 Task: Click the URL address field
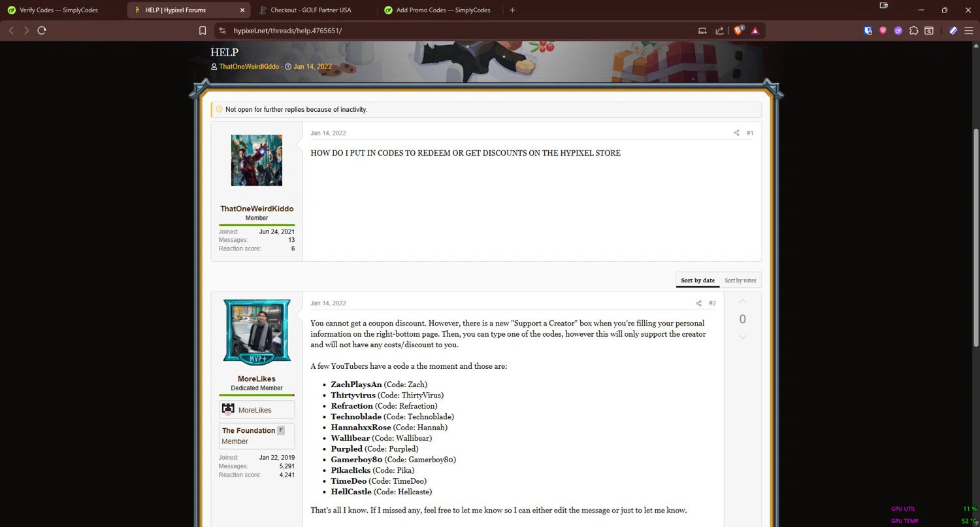coord(457,30)
